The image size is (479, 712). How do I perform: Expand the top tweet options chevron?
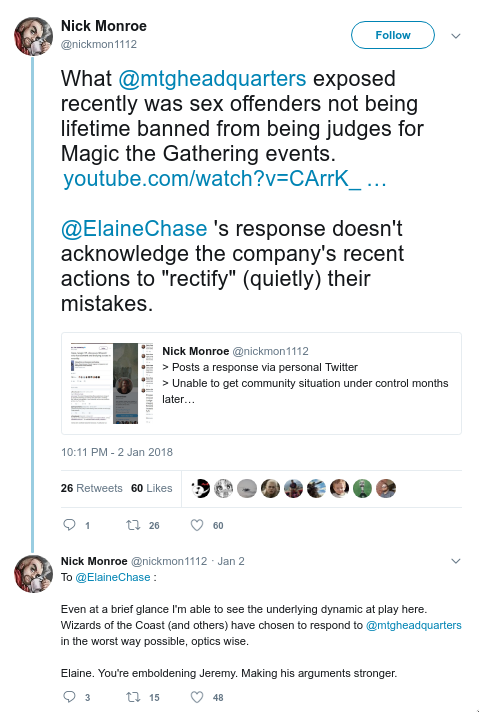456,36
